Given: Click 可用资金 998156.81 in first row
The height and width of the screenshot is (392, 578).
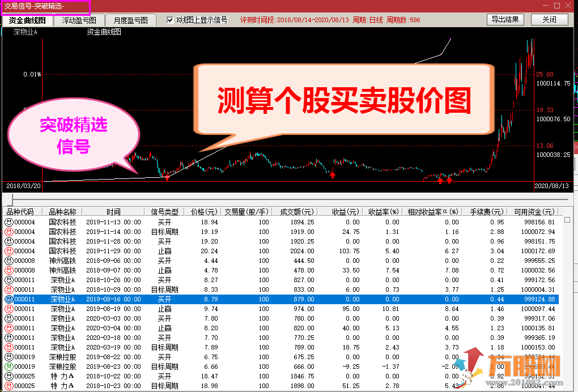Looking at the screenshot, I should 539,222.
